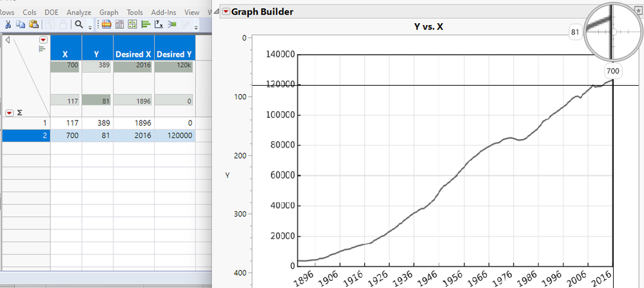Open Graph Builder red triangle menu
The width and height of the screenshot is (644, 288).
tap(226, 12)
